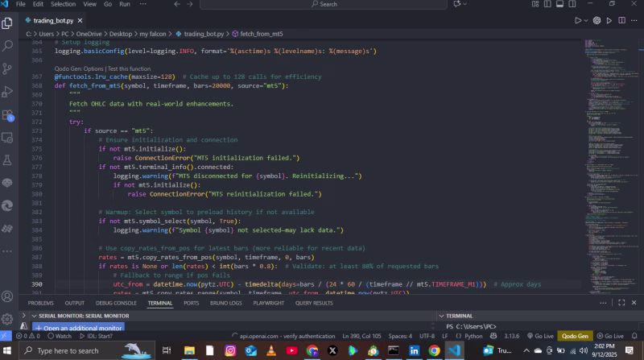Click the command center Search box
The image size is (644, 360).
point(324,4)
